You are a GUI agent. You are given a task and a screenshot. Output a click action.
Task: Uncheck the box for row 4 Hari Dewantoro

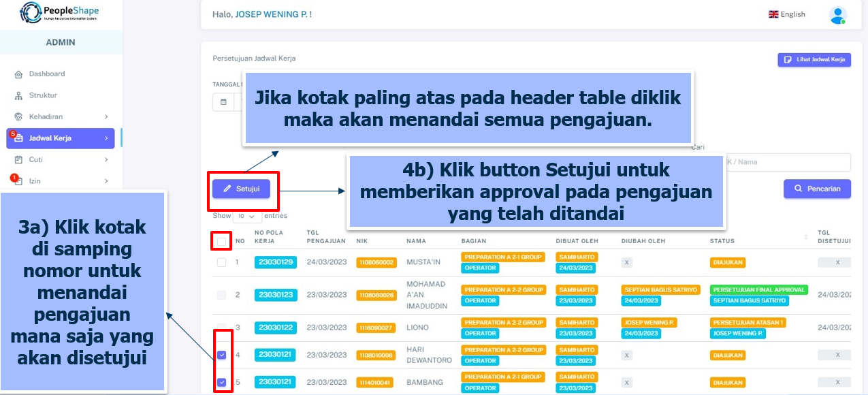point(221,355)
